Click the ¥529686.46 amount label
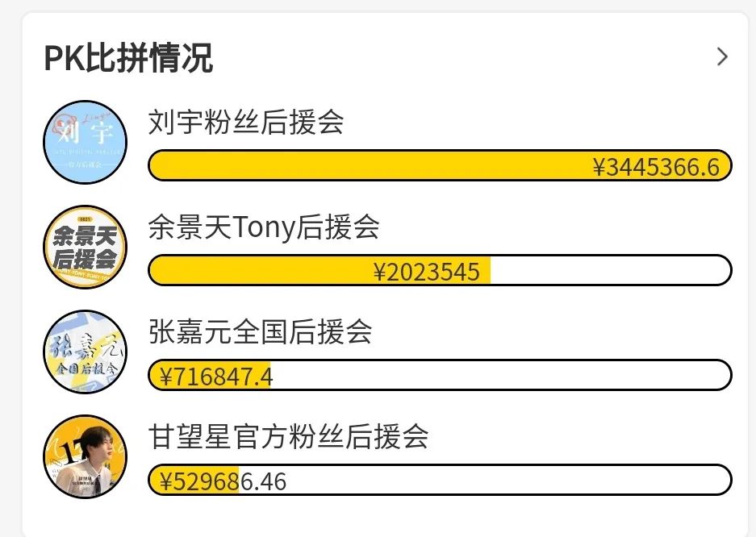This screenshot has width=756, height=537. pos(223,481)
